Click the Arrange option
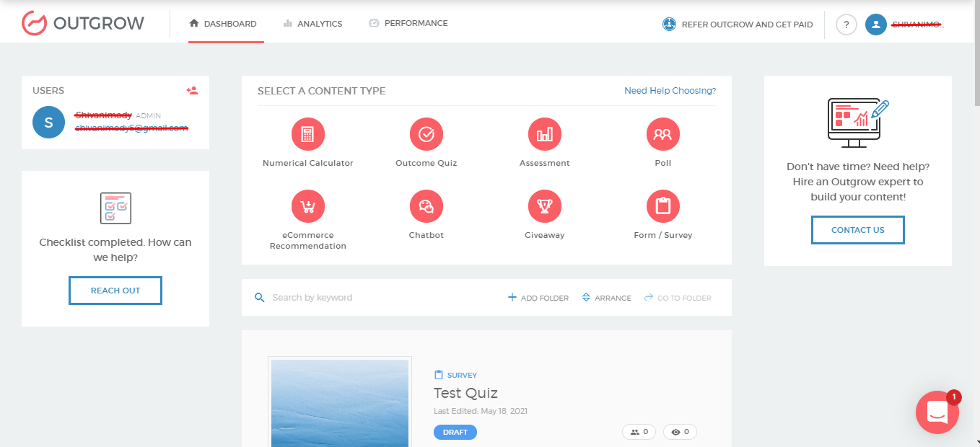 point(606,298)
